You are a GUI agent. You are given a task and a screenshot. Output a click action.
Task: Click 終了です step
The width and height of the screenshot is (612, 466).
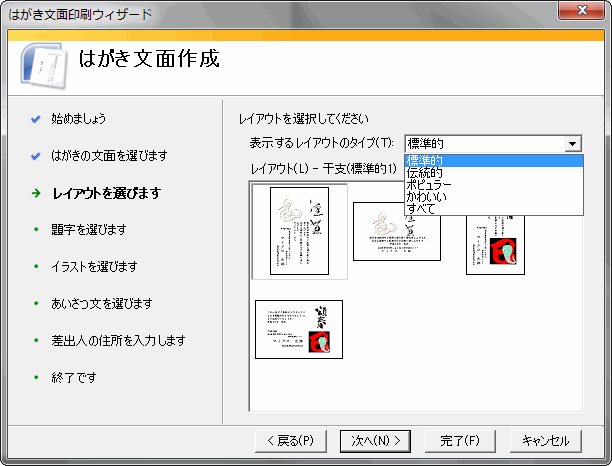(x=74, y=377)
